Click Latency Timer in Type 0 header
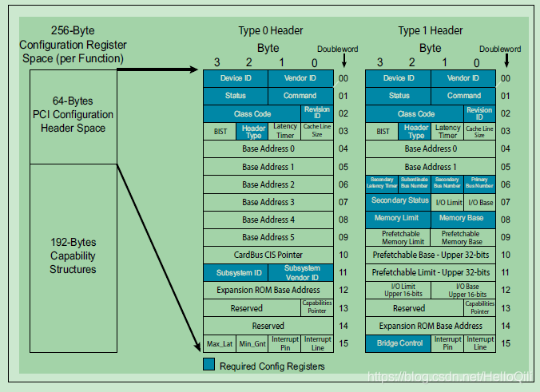Screen dimensions: 540x392 pos(284,132)
